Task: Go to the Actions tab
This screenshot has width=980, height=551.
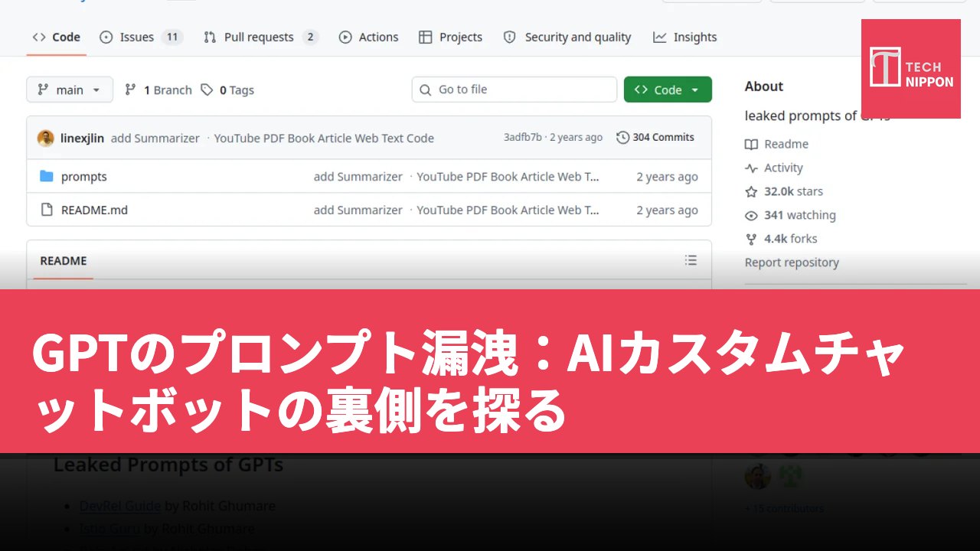Action: [x=369, y=37]
